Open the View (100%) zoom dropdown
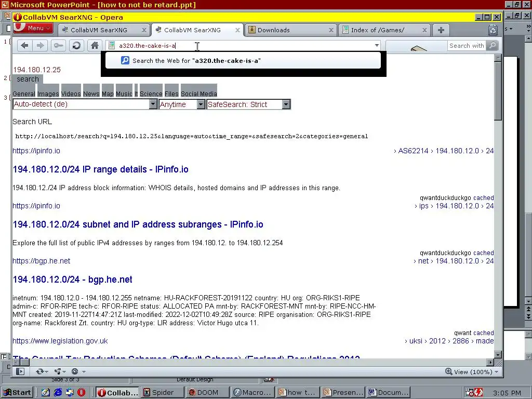The image size is (532, 399). tap(472, 372)
